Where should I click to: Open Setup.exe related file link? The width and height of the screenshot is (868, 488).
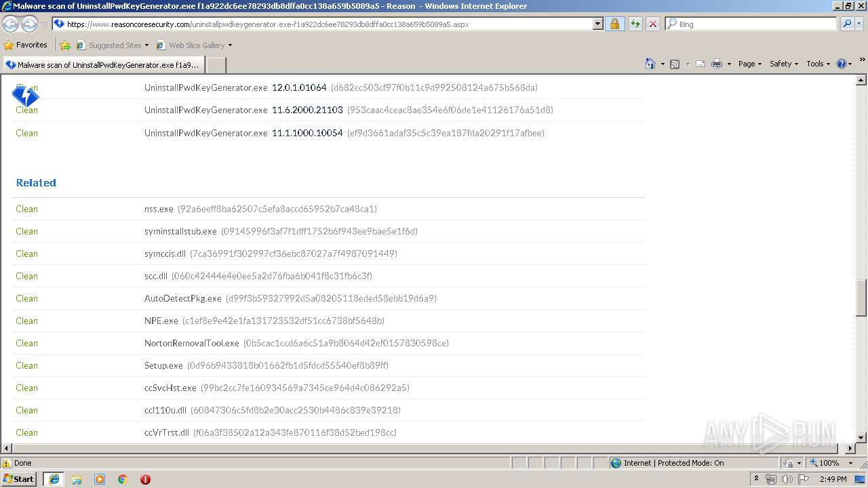pyautogui.click(x=163, y=365)
